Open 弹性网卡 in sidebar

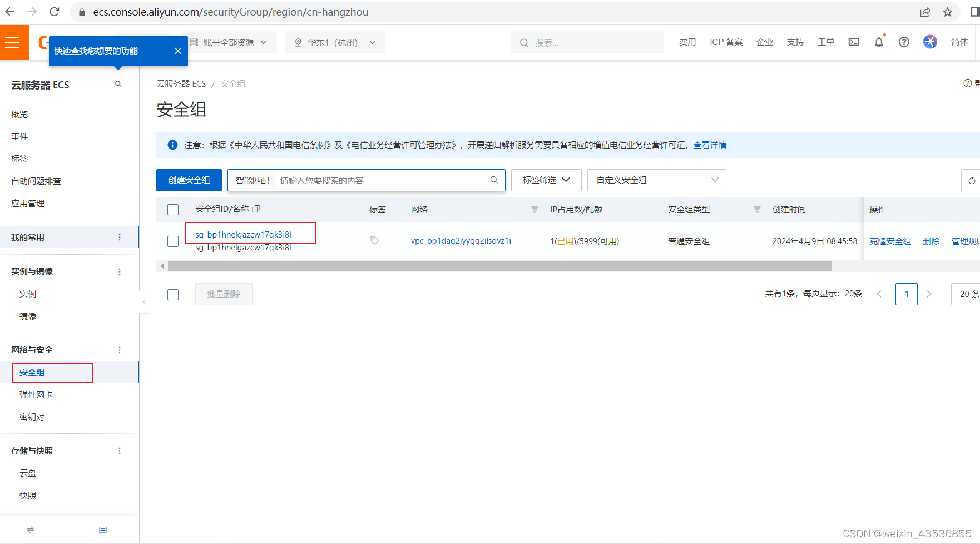click(36, 395)
